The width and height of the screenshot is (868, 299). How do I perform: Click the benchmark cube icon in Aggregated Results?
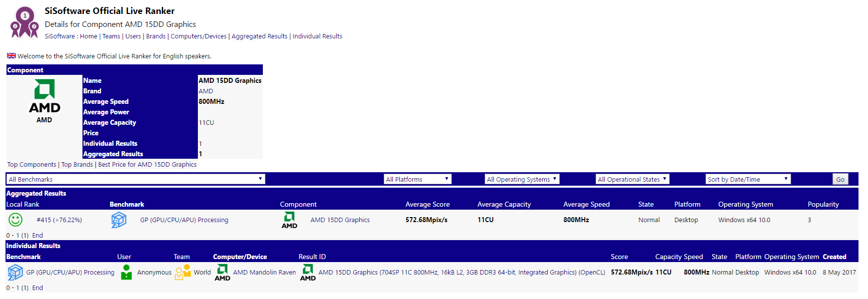click(x=118, y=220)
